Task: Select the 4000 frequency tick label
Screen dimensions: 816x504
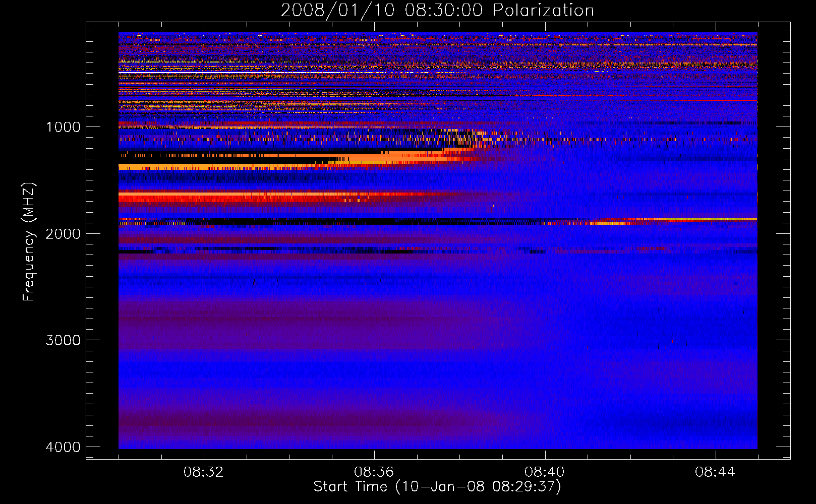Action: 63,447
